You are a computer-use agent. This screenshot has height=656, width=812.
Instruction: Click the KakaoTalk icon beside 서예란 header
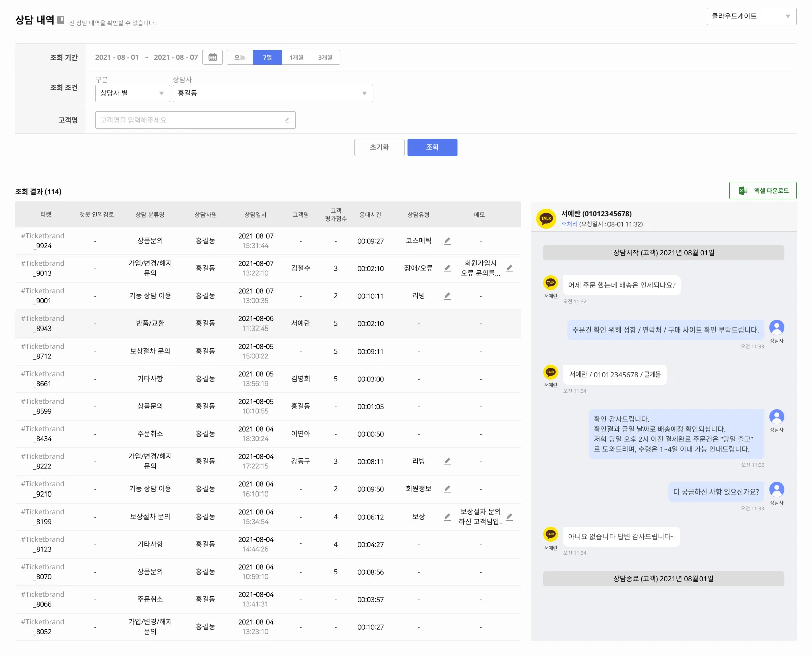click(546, 219)
